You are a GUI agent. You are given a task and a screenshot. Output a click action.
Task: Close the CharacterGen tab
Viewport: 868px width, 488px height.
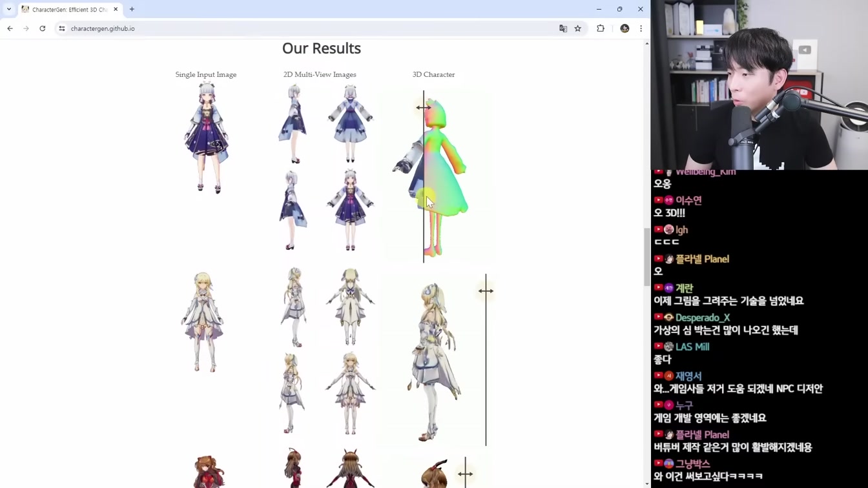tap(116, 9)
